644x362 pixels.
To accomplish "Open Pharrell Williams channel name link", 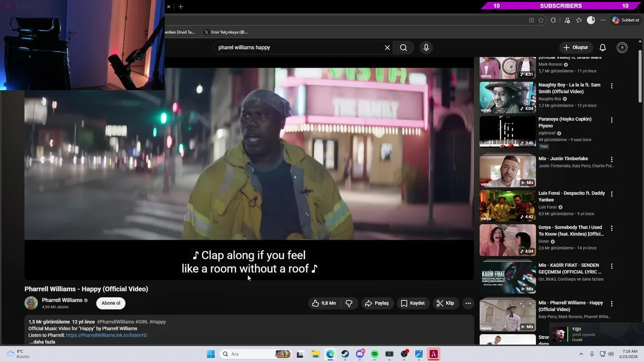I will [62, 300].
